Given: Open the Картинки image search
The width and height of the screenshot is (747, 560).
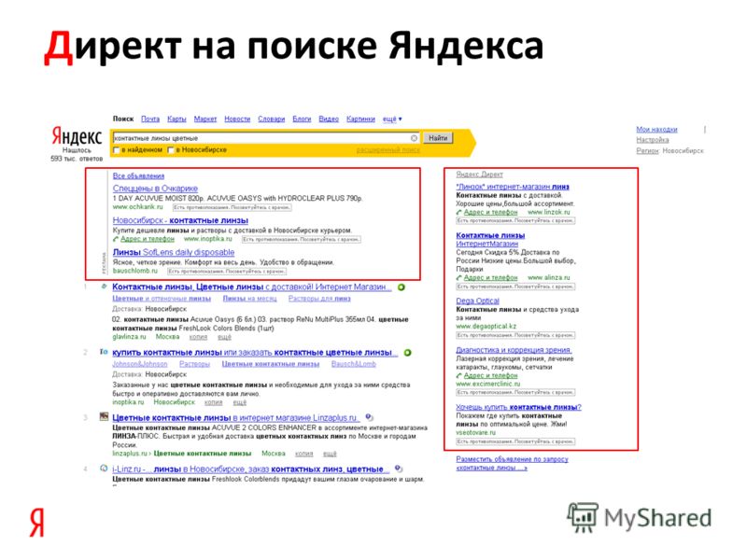Looking at the screenshot, I should pyautogui.click(x=360, y=119).
